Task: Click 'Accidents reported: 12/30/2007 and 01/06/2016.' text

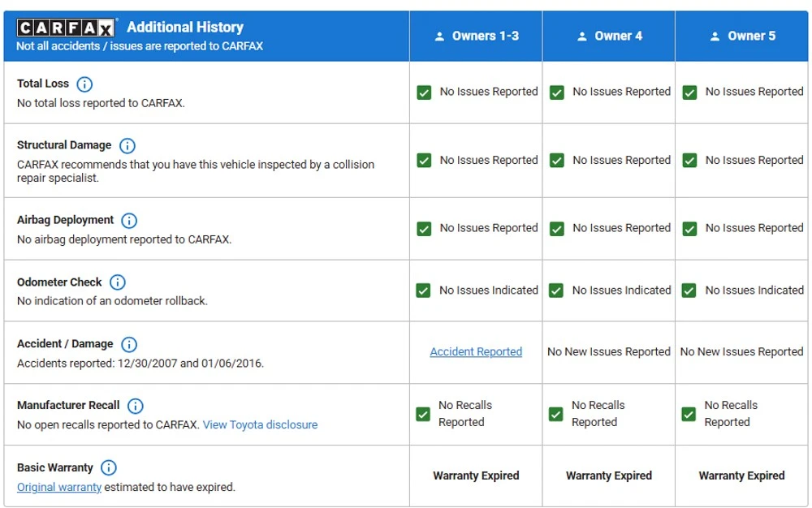Action: (140, 364)
